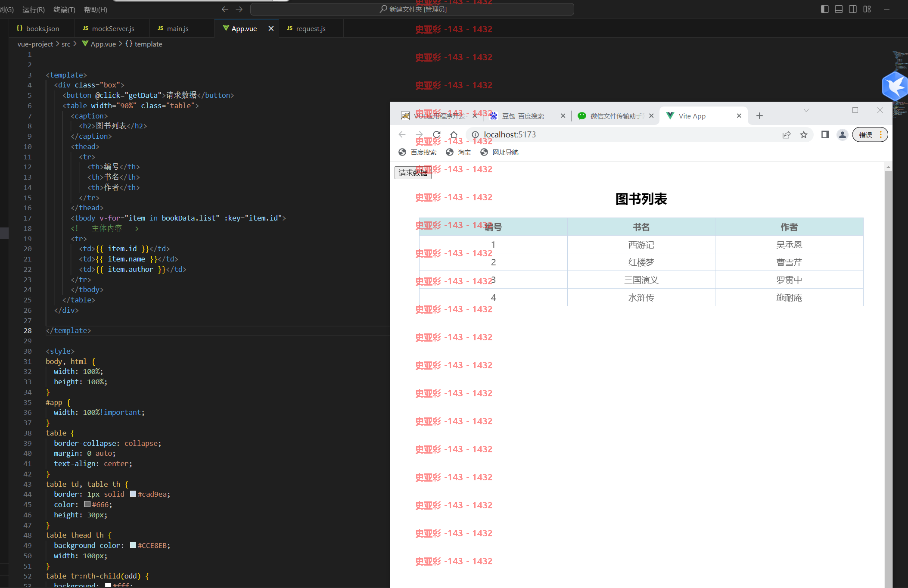
Task: Click the 错误 update button
Action: 870,135
